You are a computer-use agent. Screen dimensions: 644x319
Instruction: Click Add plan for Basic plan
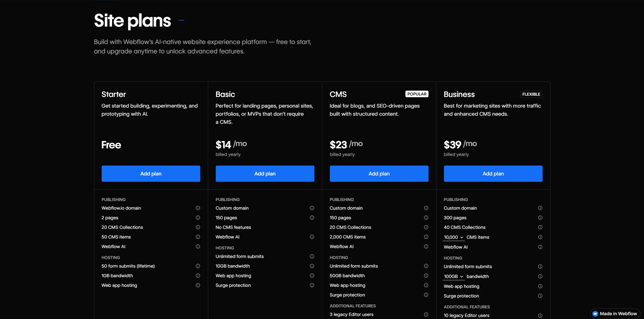coord(265,174)
